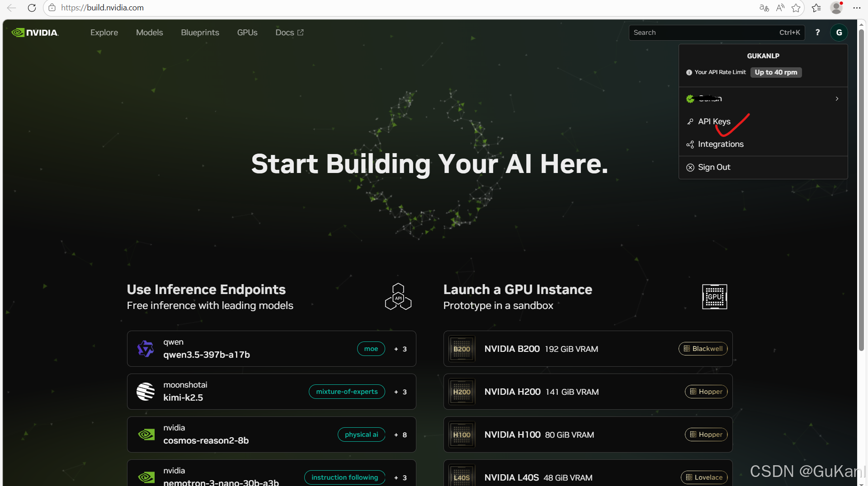The width and height of the screenshot is (868, 486).
Task: Select Sign Out in the menu
Action: pyautogui.click(x=763, y=168)
